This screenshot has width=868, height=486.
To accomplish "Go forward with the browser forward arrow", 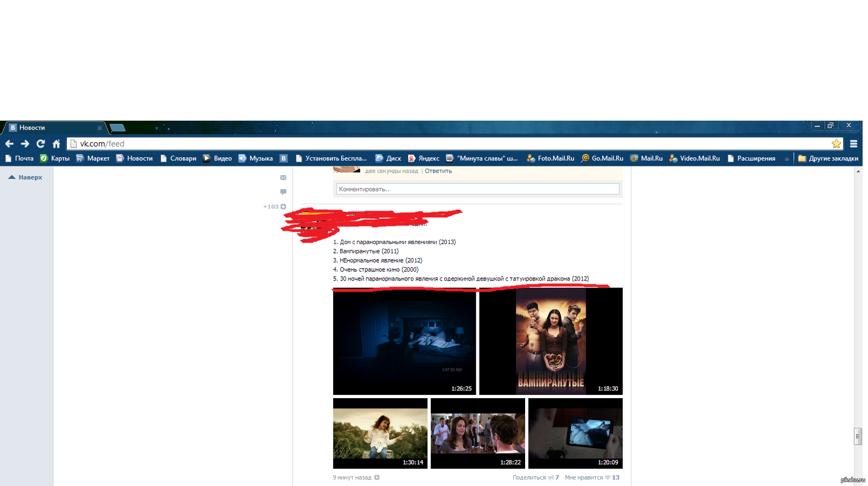I will 25,144.
